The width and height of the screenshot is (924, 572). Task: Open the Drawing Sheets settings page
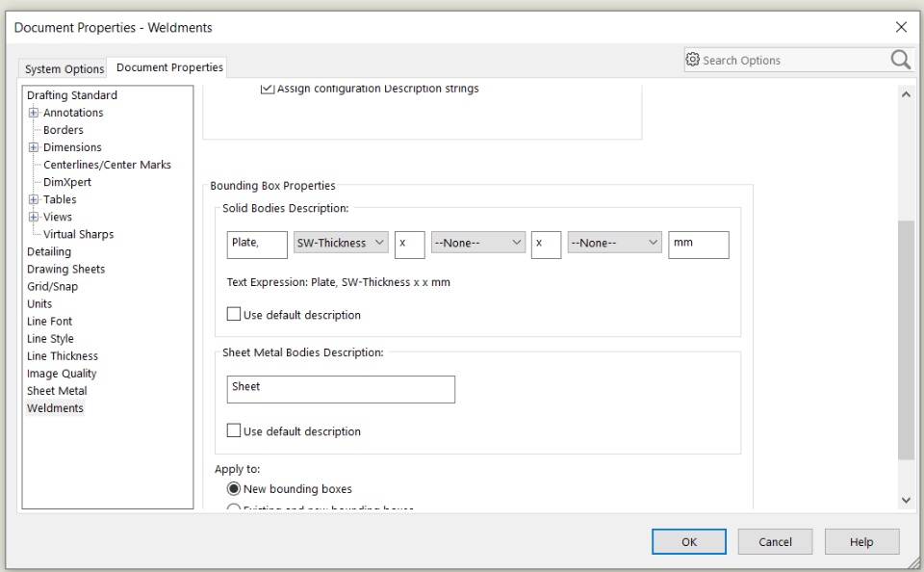66,269
